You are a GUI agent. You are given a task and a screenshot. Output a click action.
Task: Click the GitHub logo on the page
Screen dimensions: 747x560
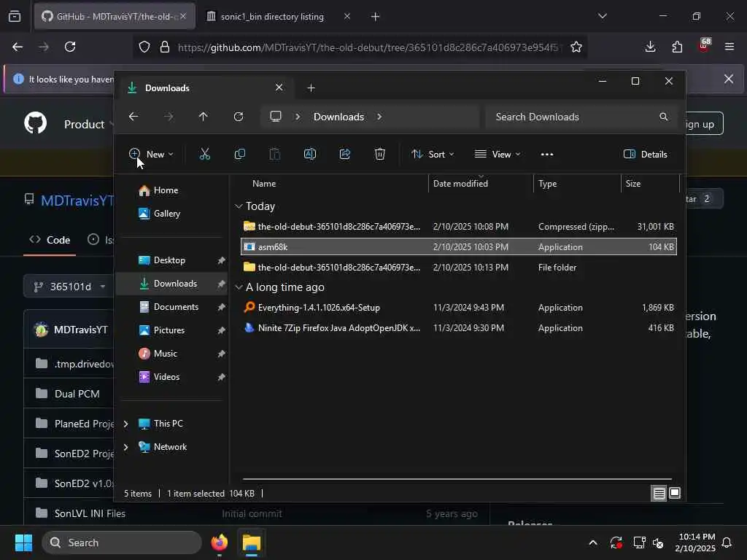[x=36, y=123]
